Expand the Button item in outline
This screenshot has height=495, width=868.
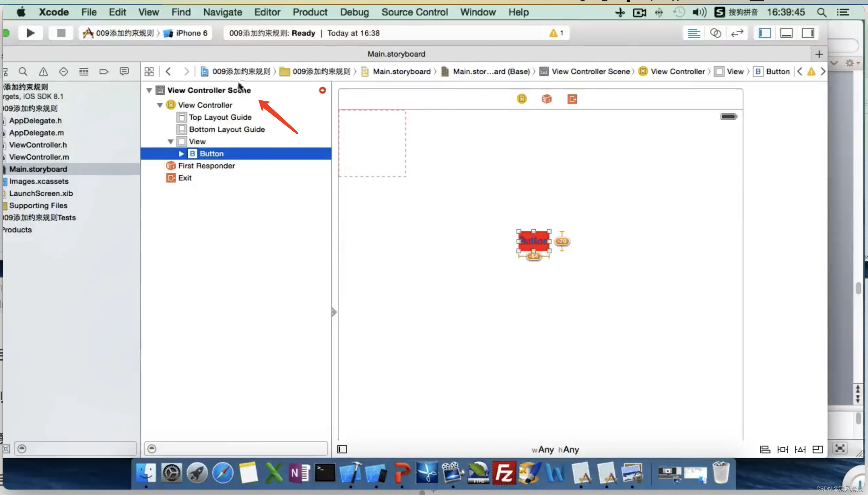(181, 154)
